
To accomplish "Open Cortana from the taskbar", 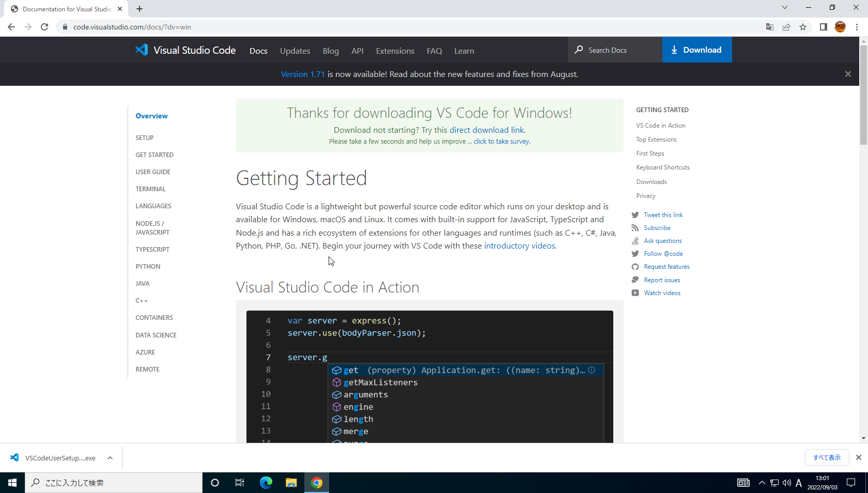I will coord(215,483).
